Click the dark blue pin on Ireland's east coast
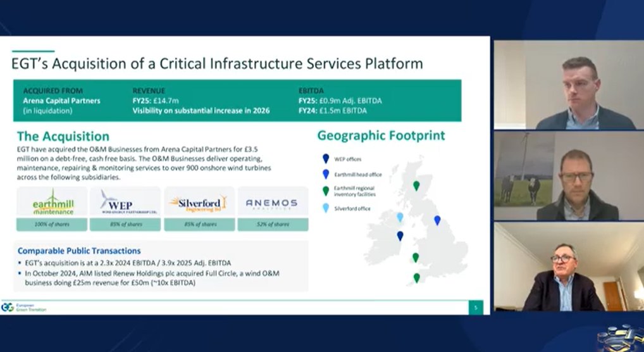Screen dimensions: 644x352 click(x=400, y=236)
